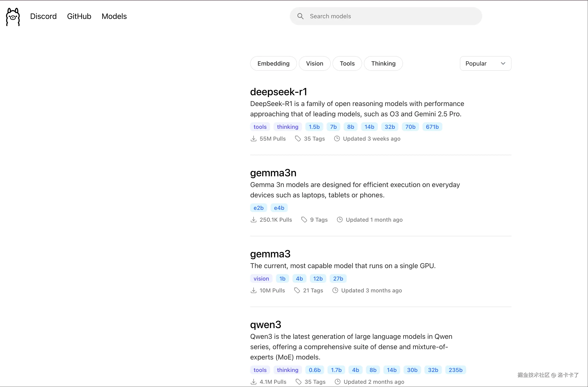
Task: Click the download icon beside 250.1K Pulls
Action: point(253,220)
